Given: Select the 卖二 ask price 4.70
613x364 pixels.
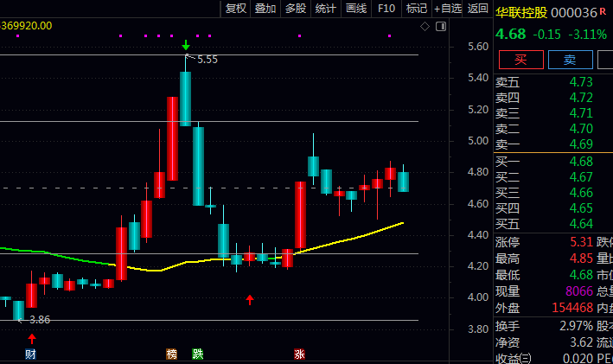Looking at the screenshot, I should point(581,129).
